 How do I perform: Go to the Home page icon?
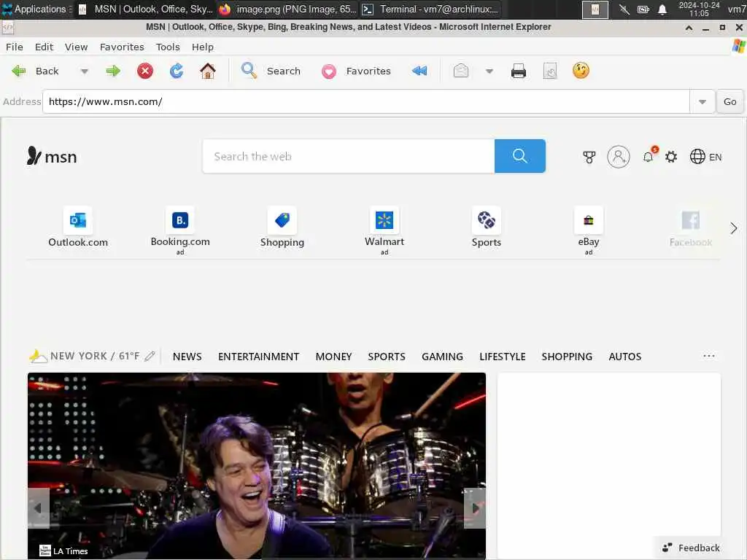[x=208, y=71]
